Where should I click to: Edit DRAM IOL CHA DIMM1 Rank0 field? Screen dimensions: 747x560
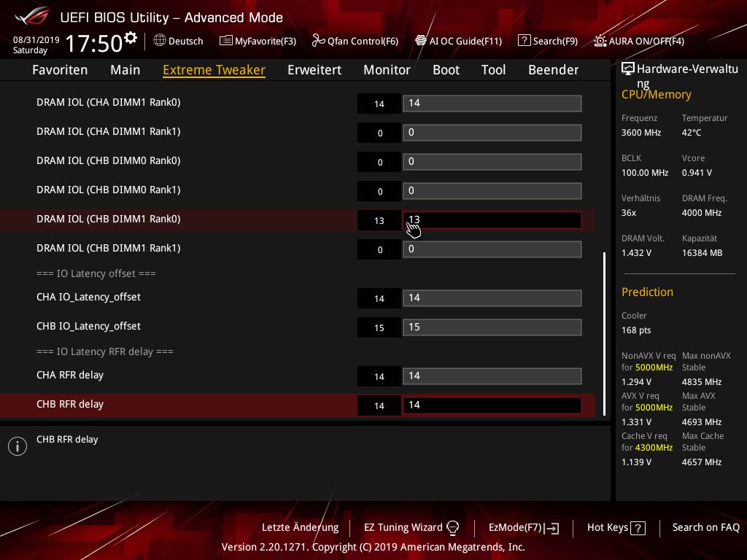coord(492,104)
